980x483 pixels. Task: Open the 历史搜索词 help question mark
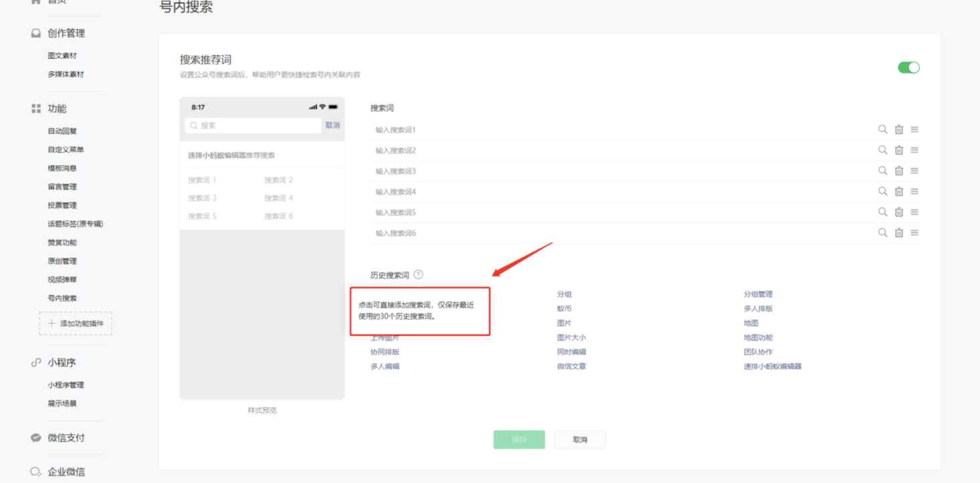click(418, 273)
